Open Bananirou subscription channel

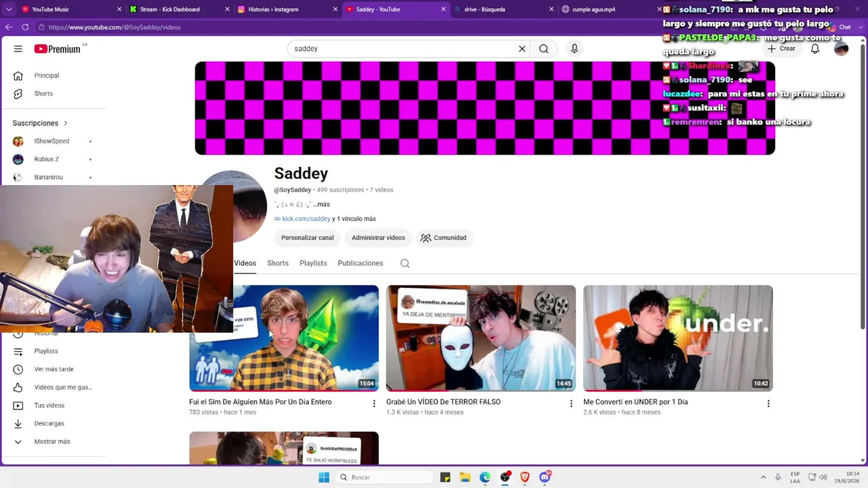(53, 177)
